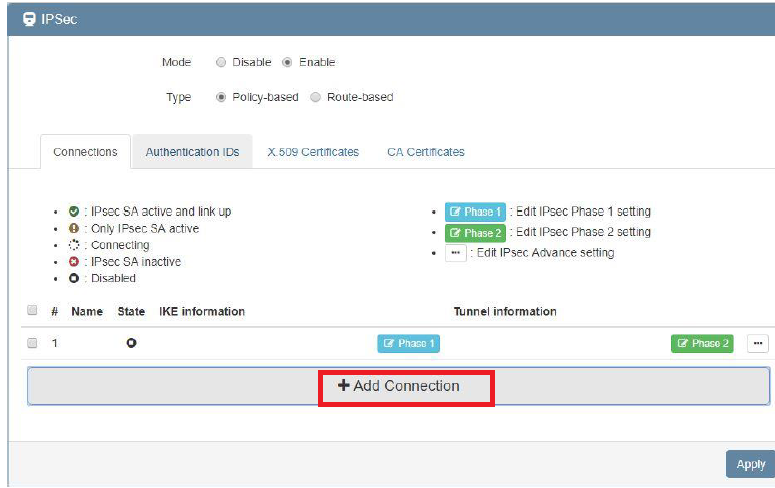Open Advance settings via row 1 ellipsis button

[758, 343]
